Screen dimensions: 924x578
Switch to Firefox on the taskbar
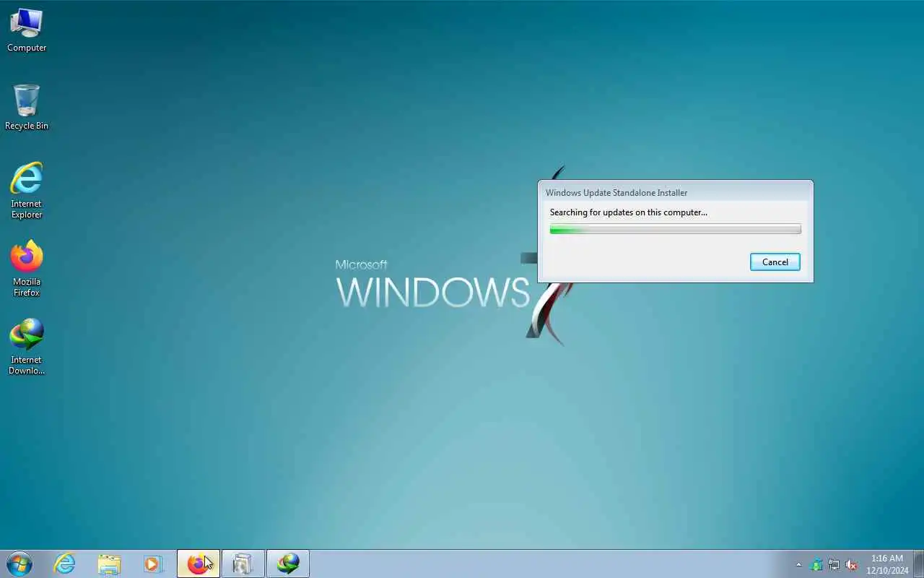199,564
